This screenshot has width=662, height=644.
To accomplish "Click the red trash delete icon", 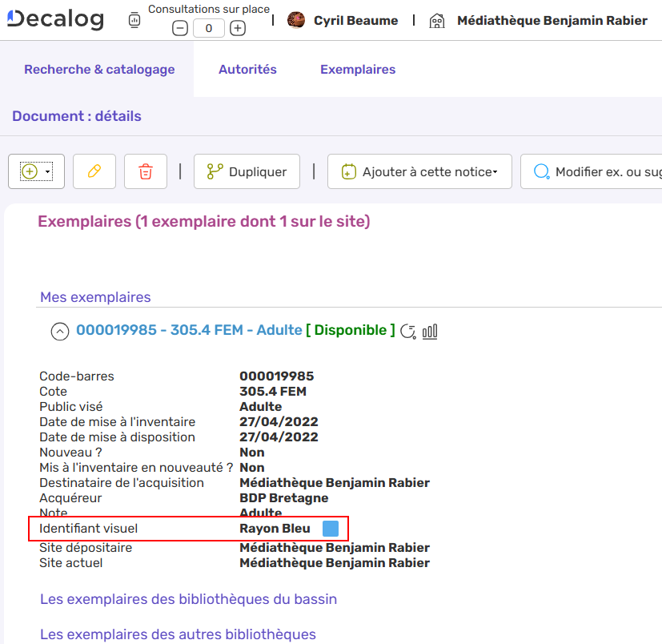I will pos(145,171).
